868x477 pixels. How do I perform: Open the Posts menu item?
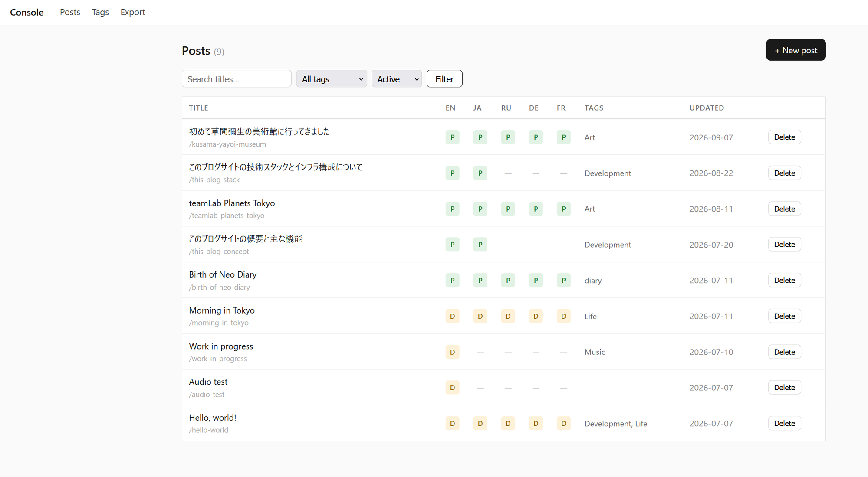(70, 12)
